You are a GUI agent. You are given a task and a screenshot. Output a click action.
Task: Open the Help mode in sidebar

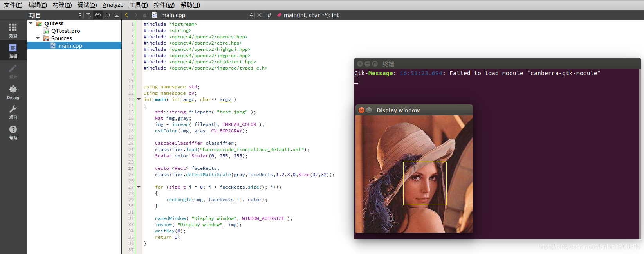13,132
